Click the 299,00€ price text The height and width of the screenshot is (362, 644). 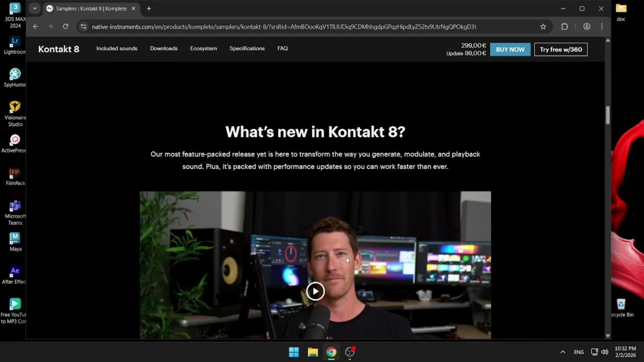tap(473, 45)
